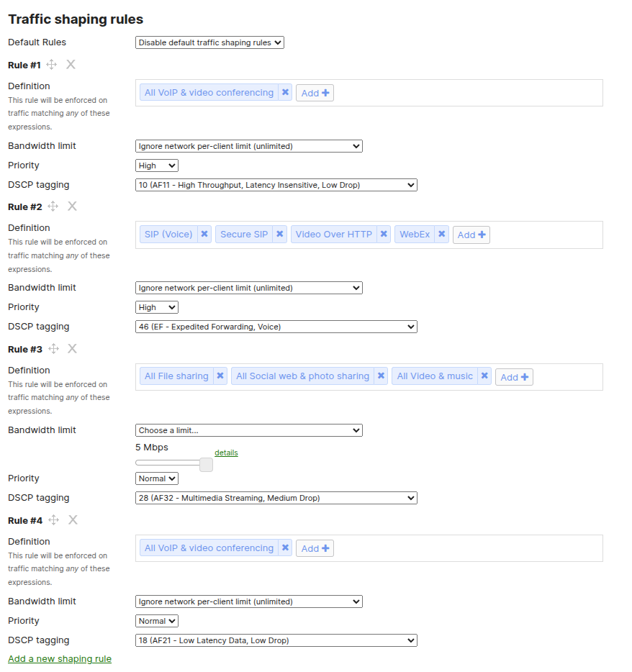Remove All VoIP & video conferencing from Rule #4
The height and width of the screenshot is (672, 632).
tap(285, 548)
